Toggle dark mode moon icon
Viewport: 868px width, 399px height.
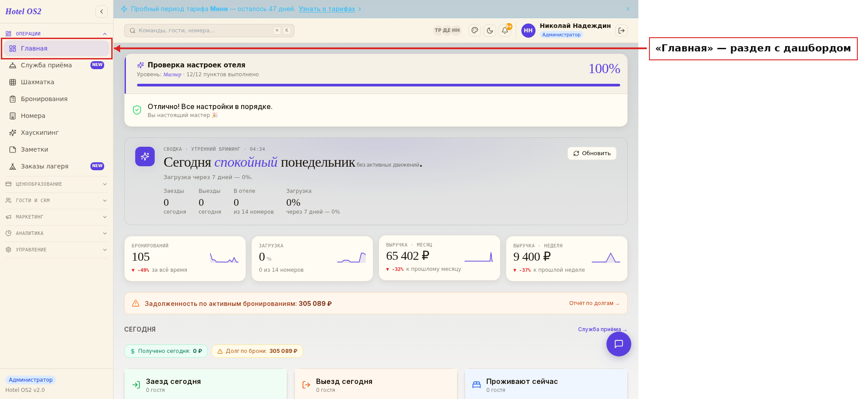click(490, 31)
